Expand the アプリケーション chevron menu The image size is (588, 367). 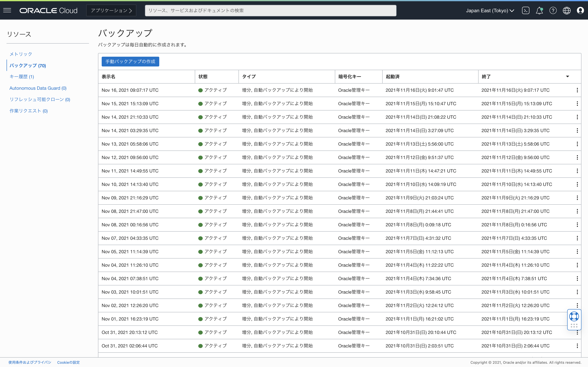click(x=111, y=10)
